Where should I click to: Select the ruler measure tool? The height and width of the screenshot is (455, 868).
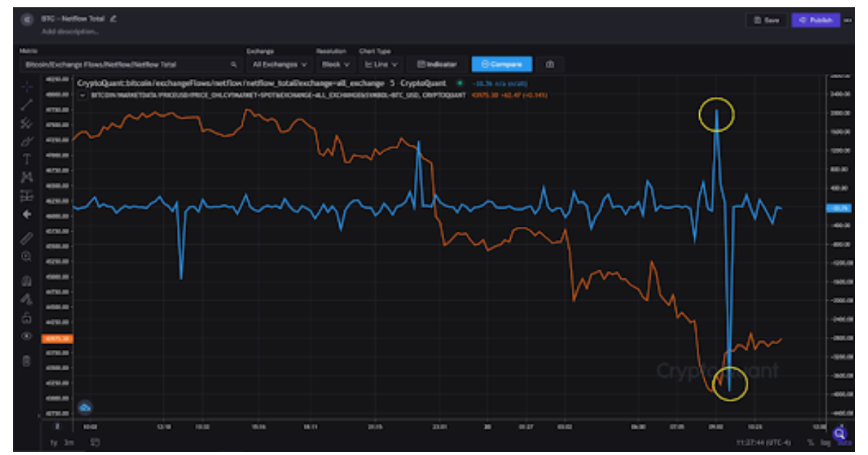(27, 238)
